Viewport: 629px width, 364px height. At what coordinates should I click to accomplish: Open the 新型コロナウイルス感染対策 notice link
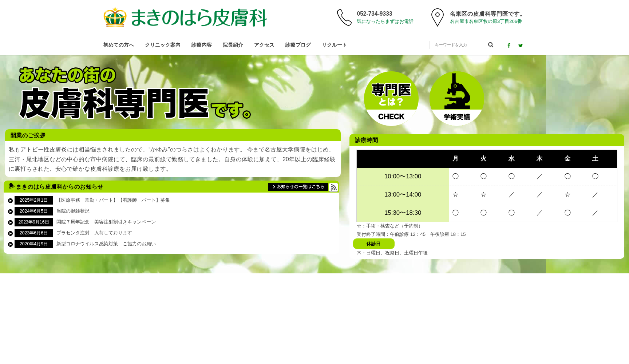[106, 244]
